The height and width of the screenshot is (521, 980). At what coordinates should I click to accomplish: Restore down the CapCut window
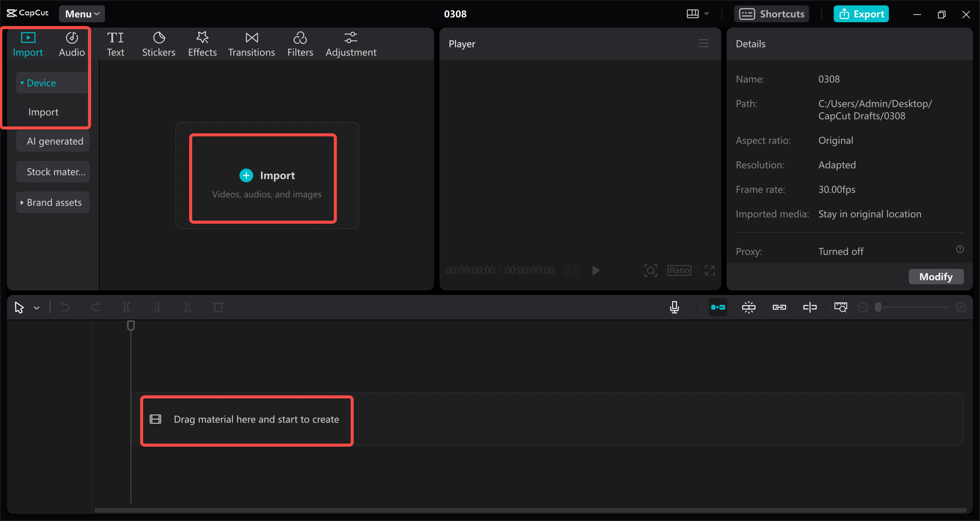[942, 14]
